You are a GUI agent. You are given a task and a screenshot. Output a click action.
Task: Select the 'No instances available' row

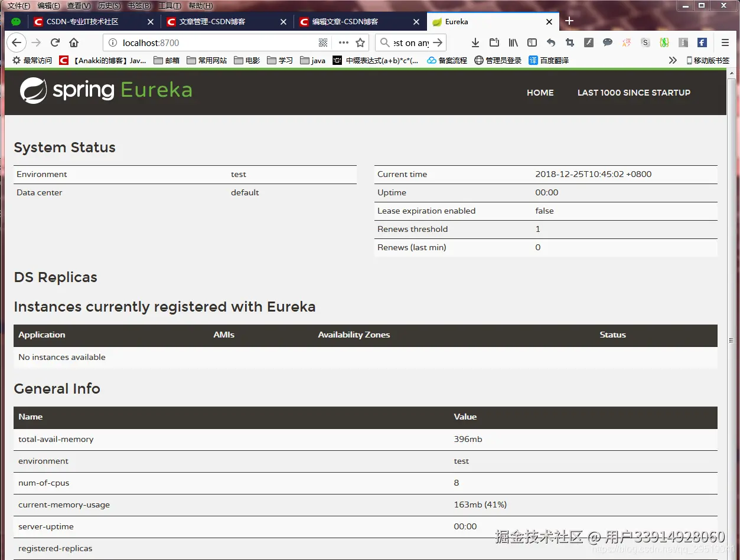pyautogui.click(x=366, y=357)
